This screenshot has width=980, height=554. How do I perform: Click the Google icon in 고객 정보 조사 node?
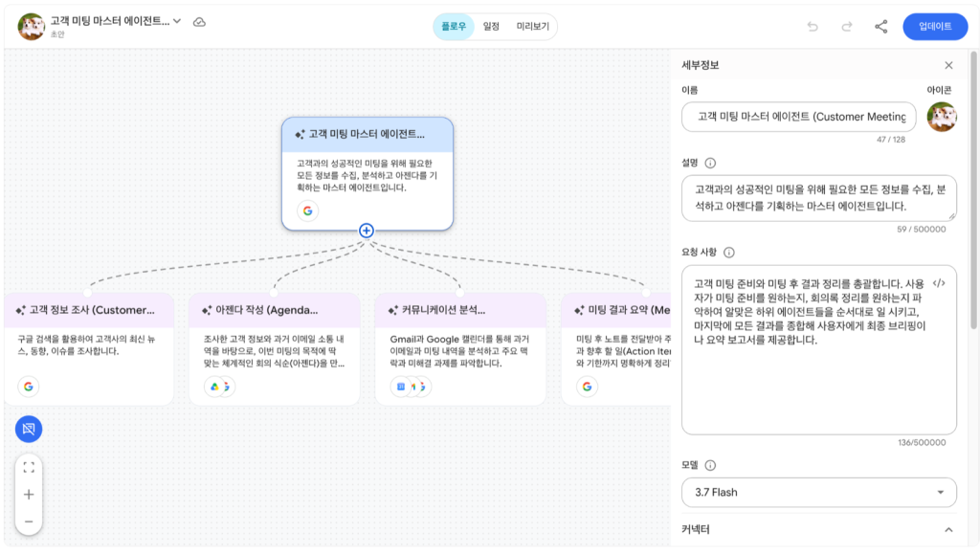(28, 387)
